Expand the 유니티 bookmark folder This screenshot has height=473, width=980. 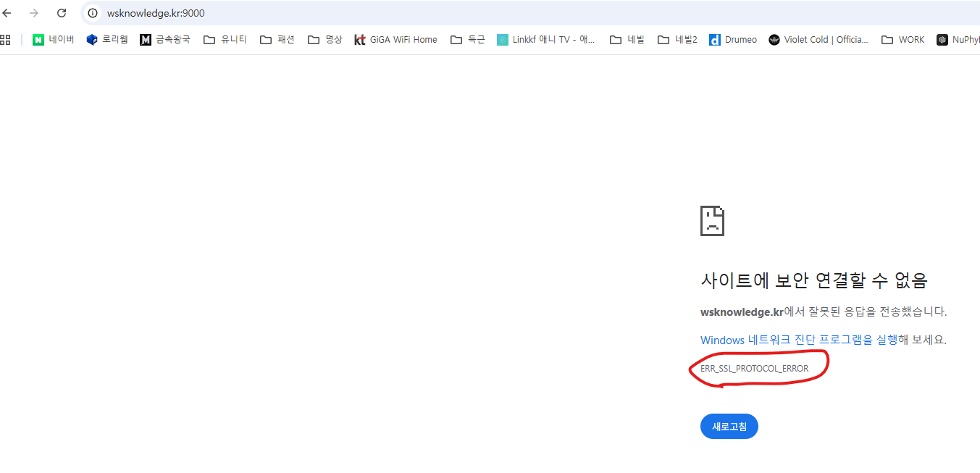[225, 40]
